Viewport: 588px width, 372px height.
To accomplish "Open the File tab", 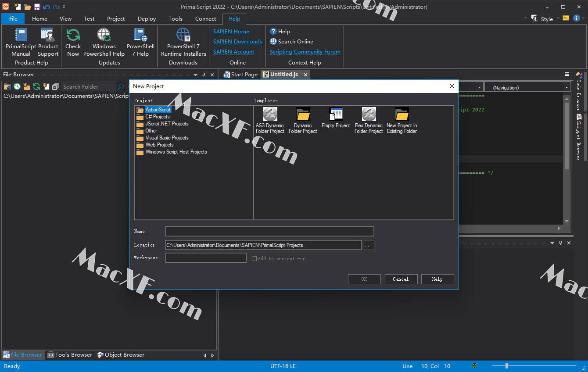I will pos(13,18).
